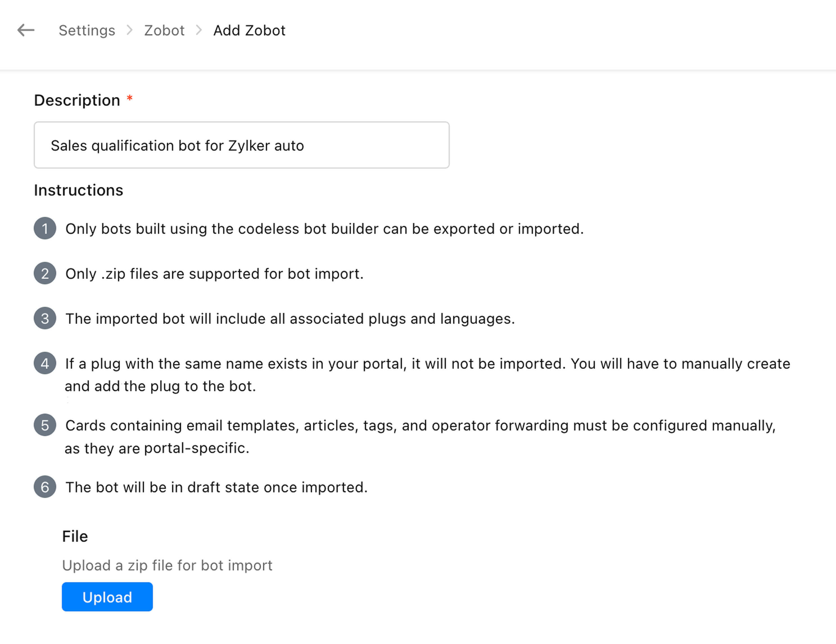This screenshot has width=836, height=644.
Task: Open the Zobot breadcrumb entry
Action: tap(165, 30)
